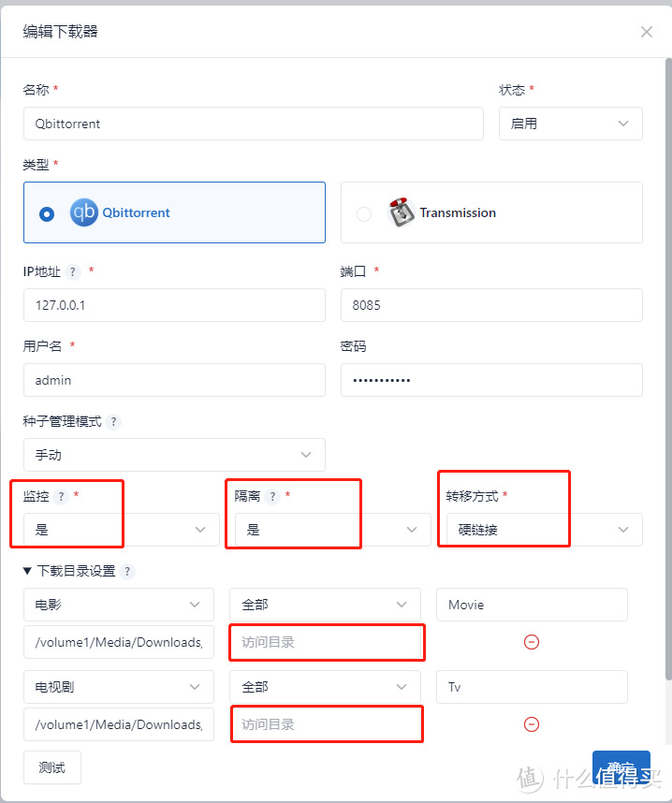Click the 用户名 field with admin
672x803 pixels.
pos(174,380)
